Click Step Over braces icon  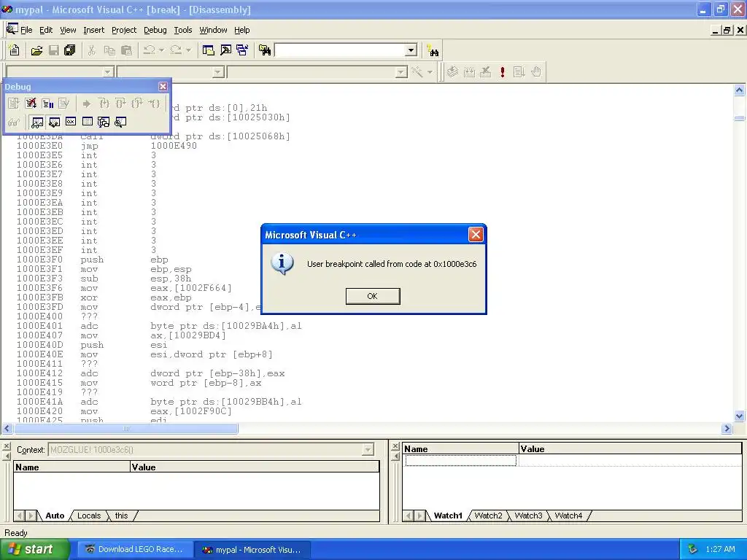click(120, 104)
